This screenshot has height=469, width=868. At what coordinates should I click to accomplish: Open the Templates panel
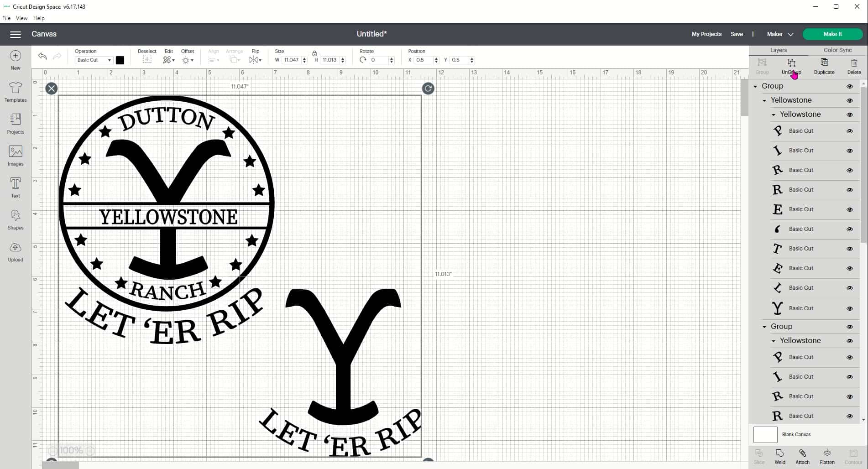[16, 92]
